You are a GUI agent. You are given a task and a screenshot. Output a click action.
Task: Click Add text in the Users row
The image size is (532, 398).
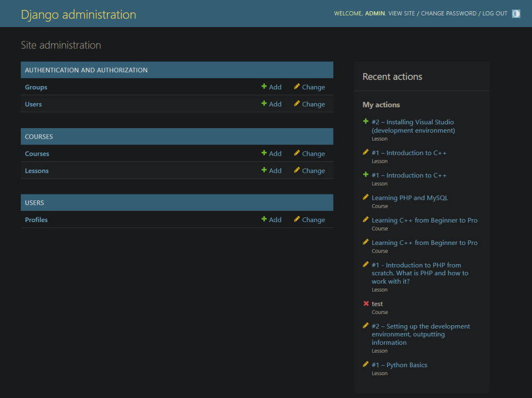(x=275, y=104)
